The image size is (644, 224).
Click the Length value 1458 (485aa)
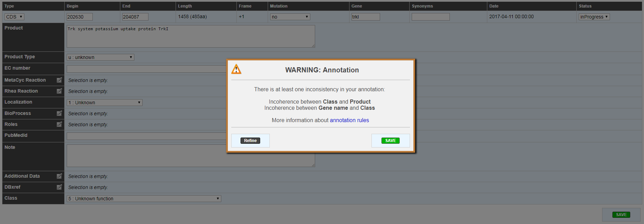(x=192, y=17)
